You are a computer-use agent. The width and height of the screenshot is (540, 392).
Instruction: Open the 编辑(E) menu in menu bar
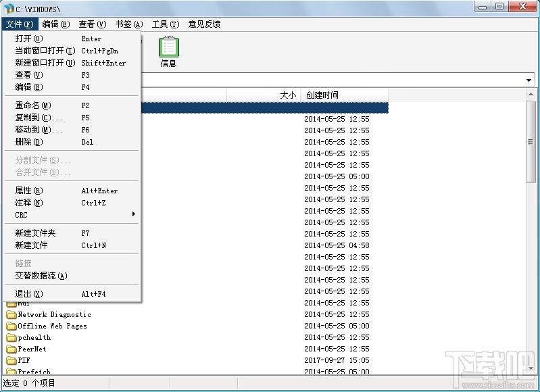pyautogui.click(x=56, y=24)
